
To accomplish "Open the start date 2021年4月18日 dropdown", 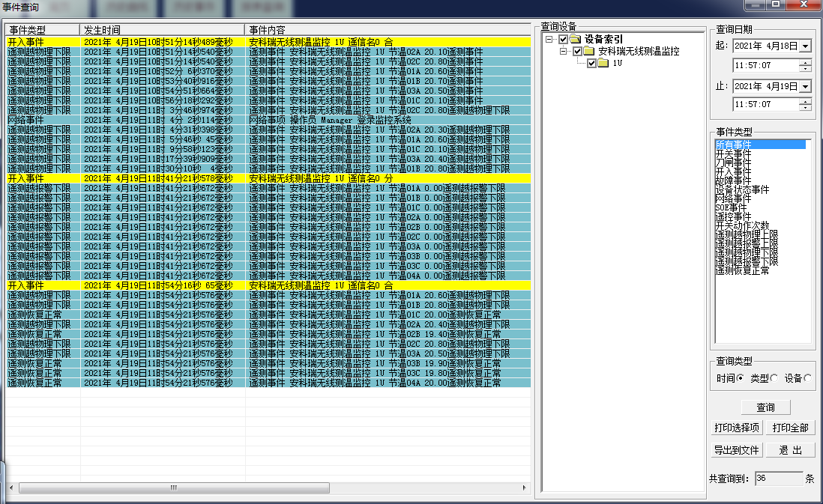I will point(805,45).
